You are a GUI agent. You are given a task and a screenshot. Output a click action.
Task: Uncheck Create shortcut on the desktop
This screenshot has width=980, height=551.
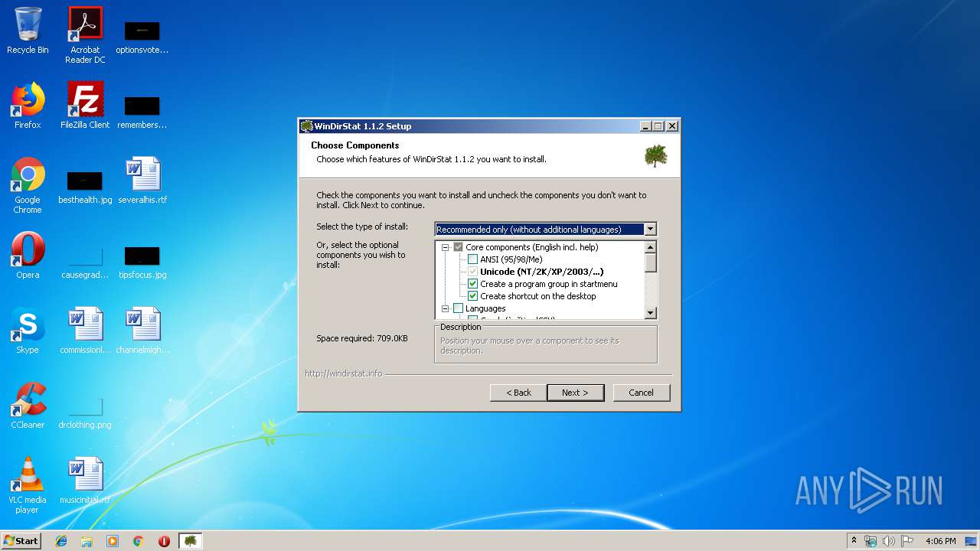[x=472, y=296]
